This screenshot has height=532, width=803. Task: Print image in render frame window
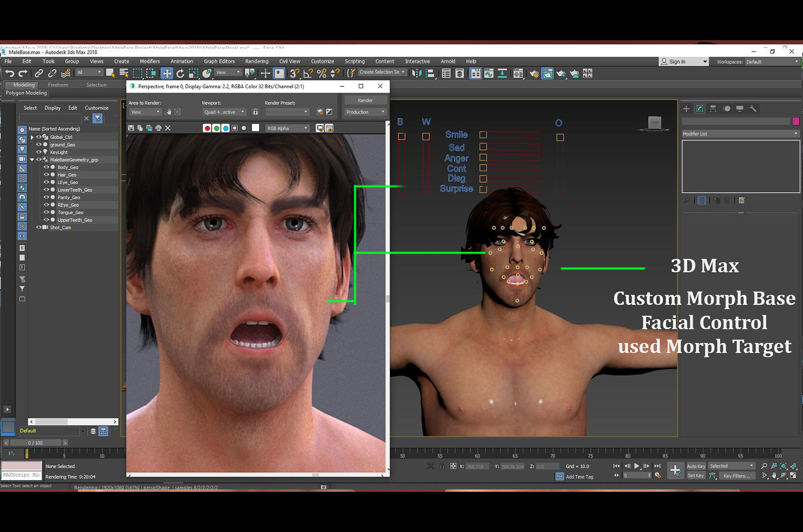pyautogui.click(x=159, y=128)
